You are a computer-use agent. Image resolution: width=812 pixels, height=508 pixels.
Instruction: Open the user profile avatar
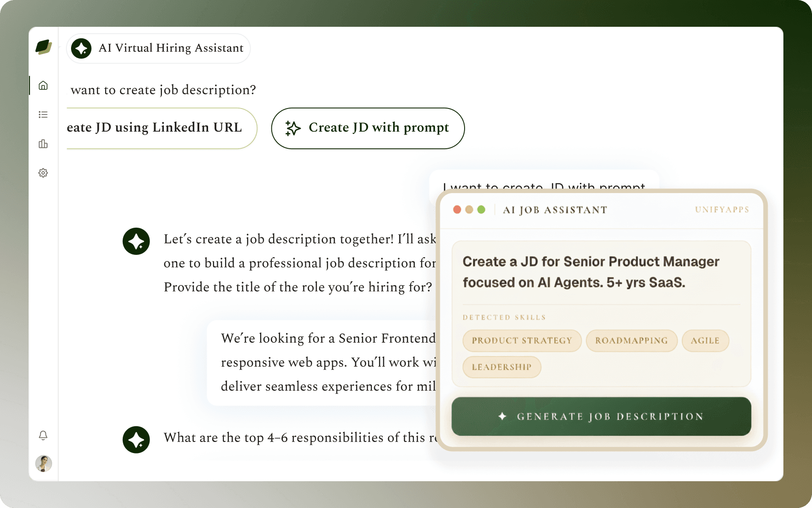pos(44,463)
